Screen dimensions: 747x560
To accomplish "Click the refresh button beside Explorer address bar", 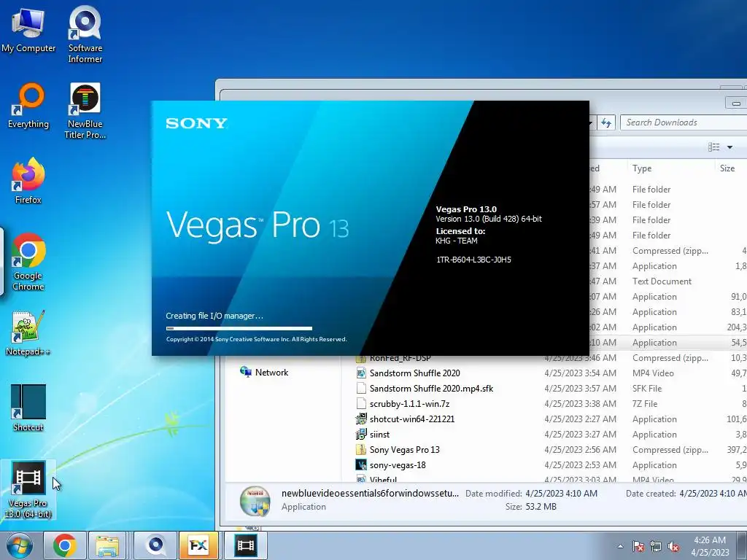I will pos(605,122).
